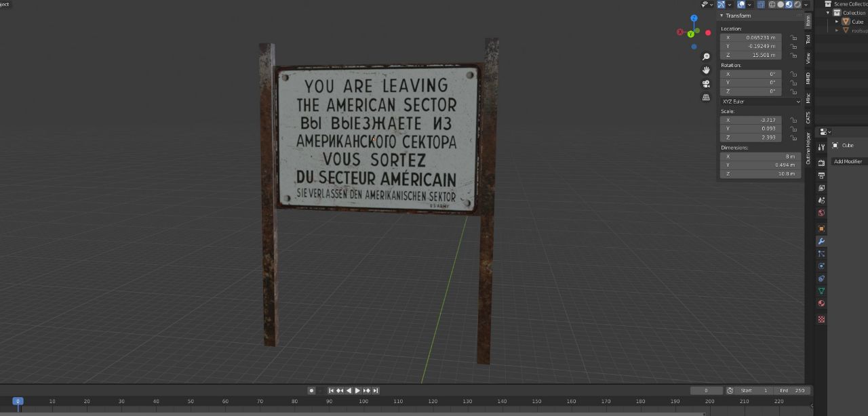Open the overlays options dropdown arrow
Screen dimensions: 868x416
click(x=749, y=4)
